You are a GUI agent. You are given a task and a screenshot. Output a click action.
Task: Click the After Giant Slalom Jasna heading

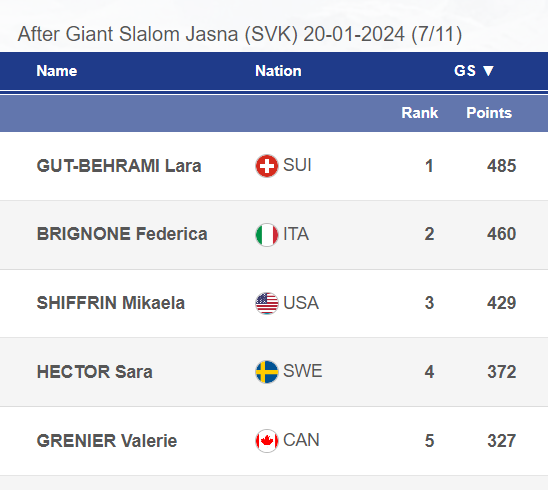click(240, 34)
